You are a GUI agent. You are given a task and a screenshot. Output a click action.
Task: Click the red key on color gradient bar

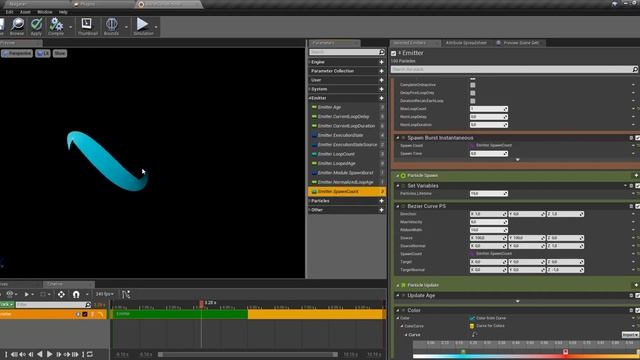point(565,351)
